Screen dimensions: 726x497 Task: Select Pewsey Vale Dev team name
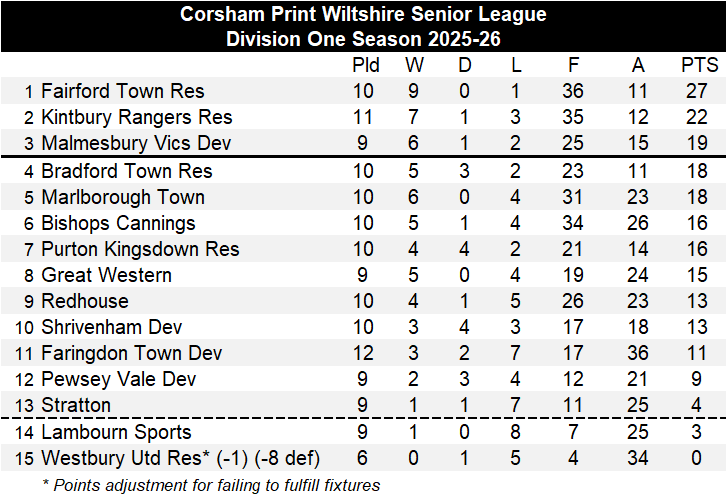118,379
